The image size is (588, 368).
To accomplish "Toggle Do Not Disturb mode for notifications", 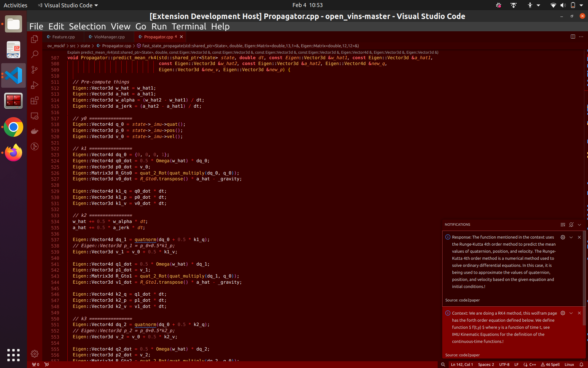I will coord(571,225).
